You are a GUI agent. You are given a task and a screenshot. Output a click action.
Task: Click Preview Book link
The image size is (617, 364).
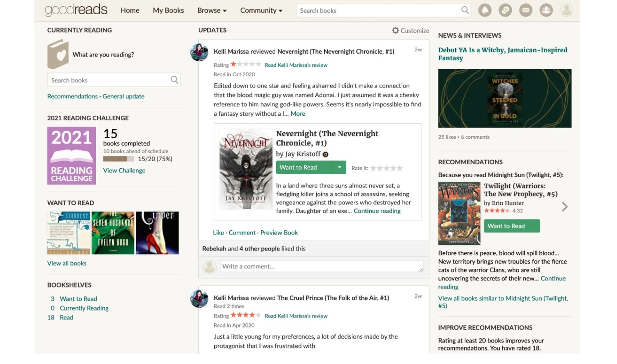279,233
